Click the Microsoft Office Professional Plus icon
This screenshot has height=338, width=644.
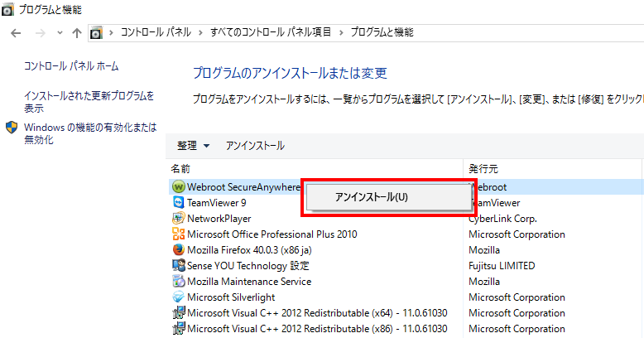pyautogui.click(x=178, y=234)
